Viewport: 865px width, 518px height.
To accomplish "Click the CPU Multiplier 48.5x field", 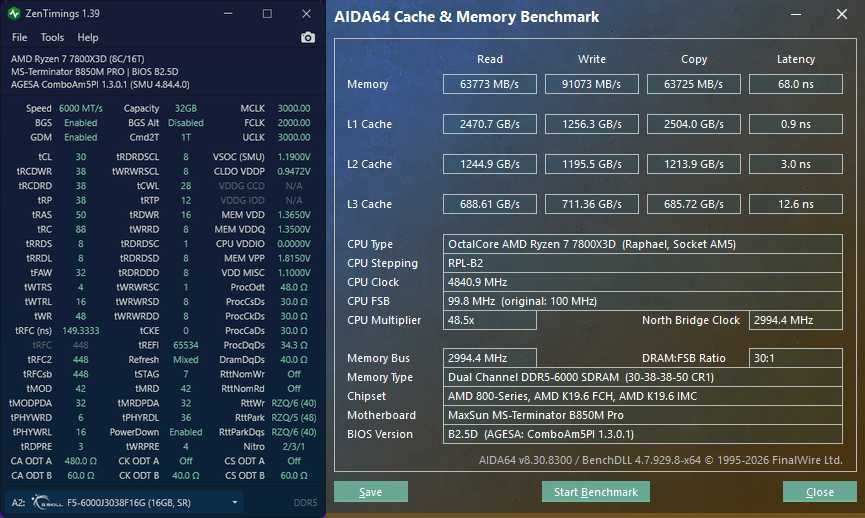I will (490, 320).
